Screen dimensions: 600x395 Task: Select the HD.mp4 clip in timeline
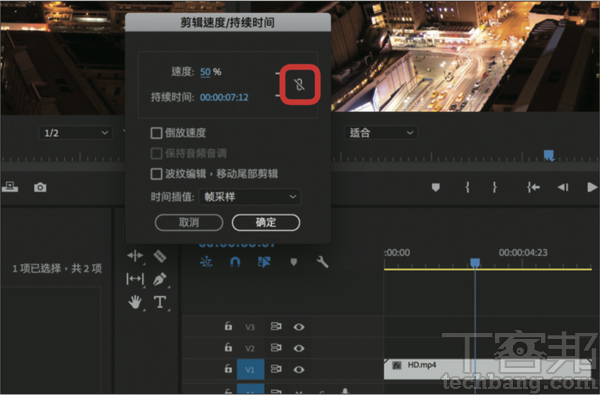point(488,369)
